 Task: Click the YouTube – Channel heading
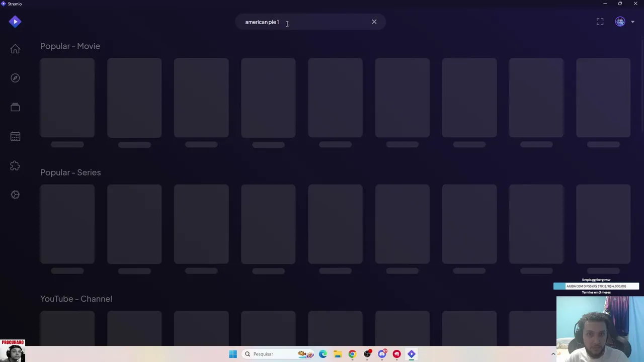76,299
